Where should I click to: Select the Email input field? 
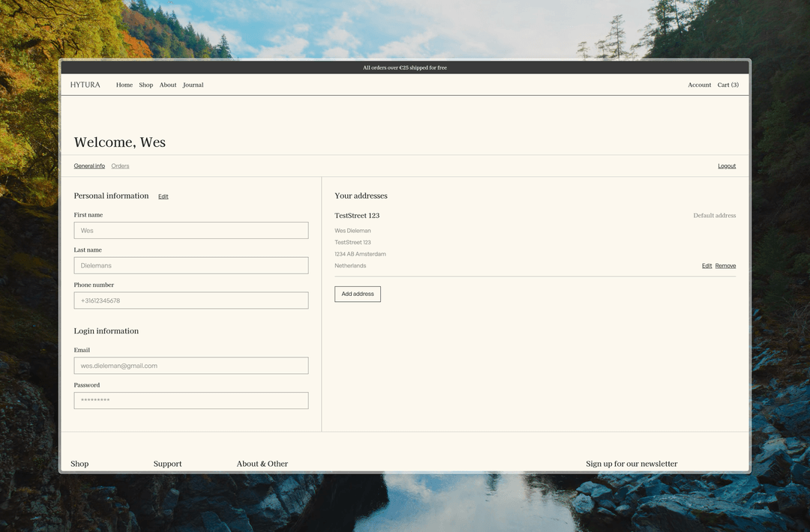click(x=191, y=366)
